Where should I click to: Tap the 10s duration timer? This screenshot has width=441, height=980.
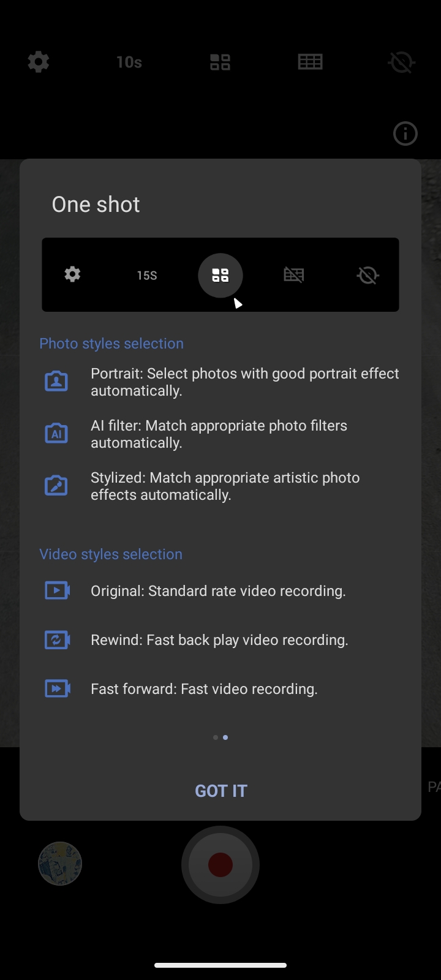point(129,62)
